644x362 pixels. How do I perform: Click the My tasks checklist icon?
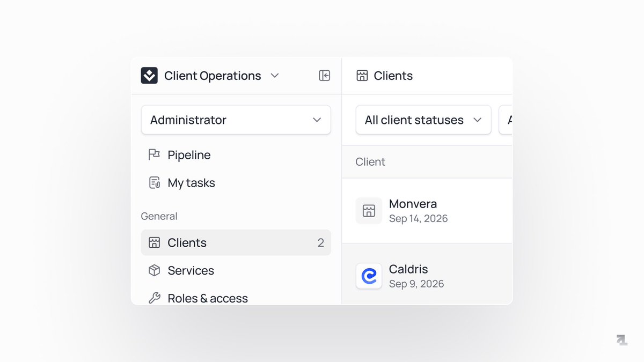(x=155, y=183)
